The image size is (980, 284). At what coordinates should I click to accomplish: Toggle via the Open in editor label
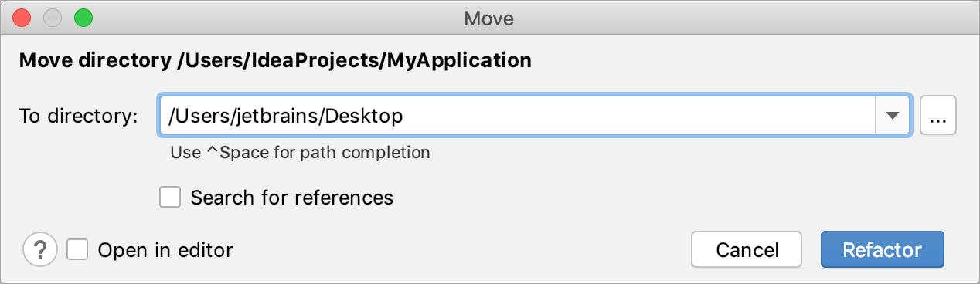[165, 250]
